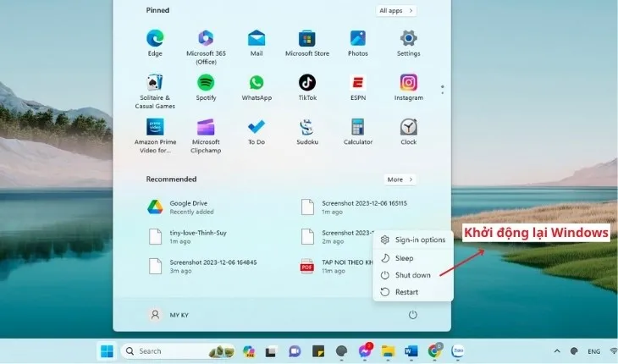Open the Sudoku game icon

pyautogui.click(x=306, y=128)
